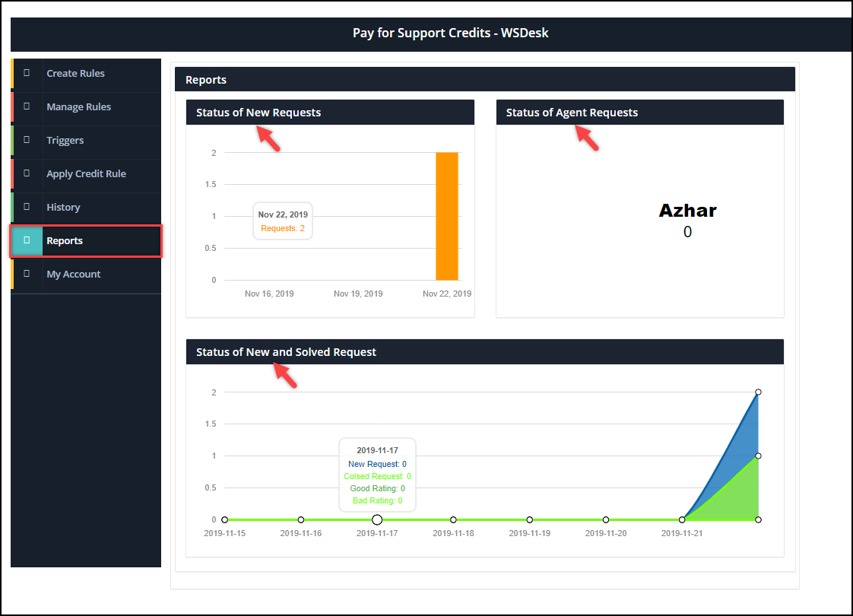Click the 2019-11-18 chart data point
Screen dimensions: 853x616
point(453,519)
